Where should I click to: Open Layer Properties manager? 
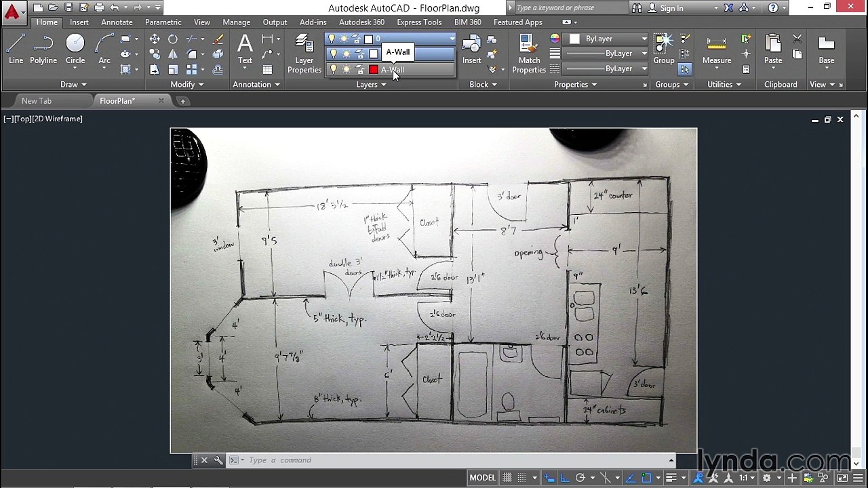click(304, 54)
